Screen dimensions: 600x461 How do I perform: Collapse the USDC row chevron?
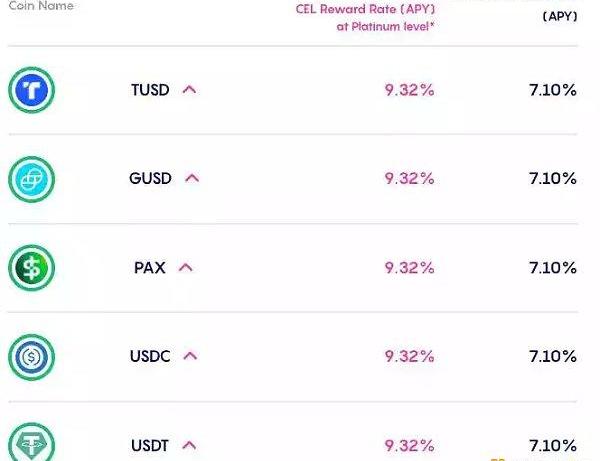[192, 356]
